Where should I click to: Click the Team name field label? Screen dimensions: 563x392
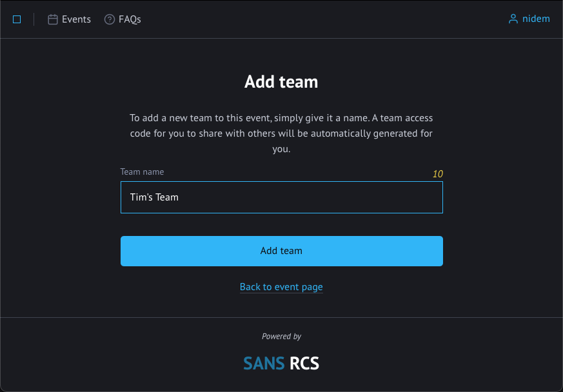pos(142,172)
